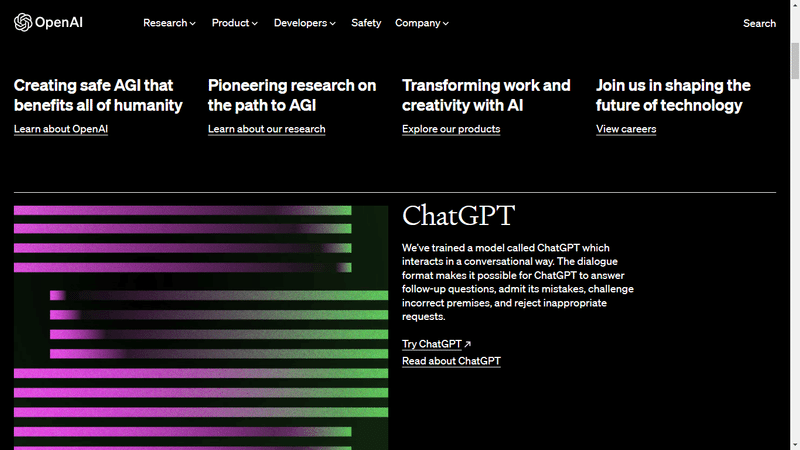Go to the Safety page
Image resolution: width=800 pixels, height=450 pixels.
(366, 23)
